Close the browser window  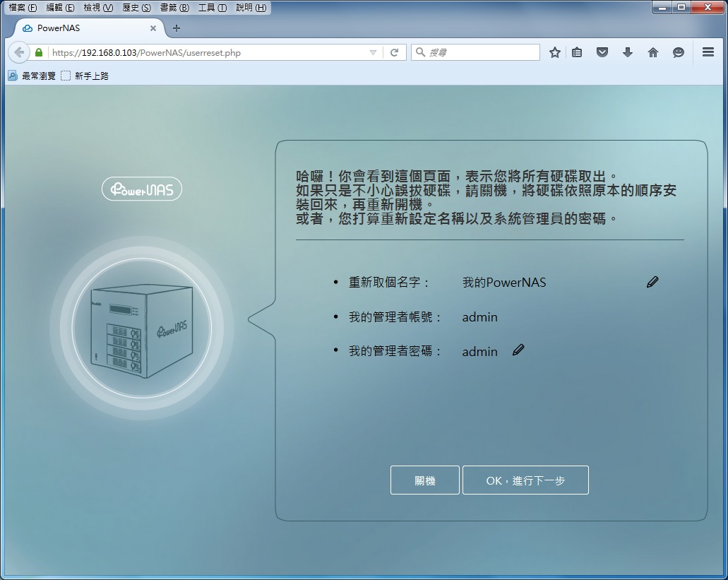[x=708, y=7]
